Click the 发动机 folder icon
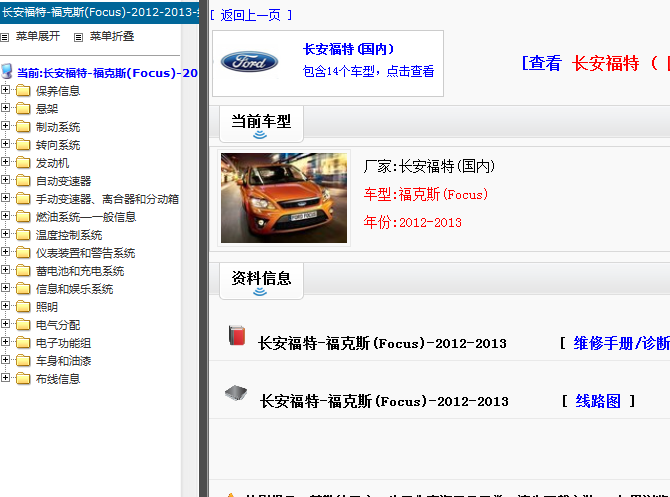Image resolution: width=670 pixels, height=497 pixels. coord(23,162)
